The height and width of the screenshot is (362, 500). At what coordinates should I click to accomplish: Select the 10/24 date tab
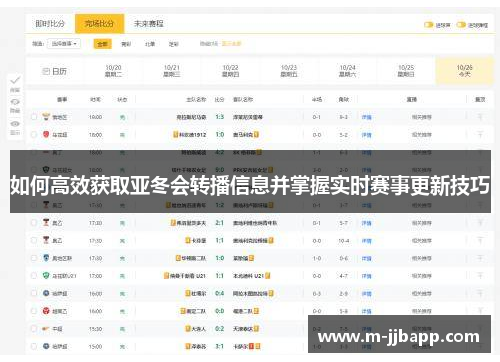[347, 71]
